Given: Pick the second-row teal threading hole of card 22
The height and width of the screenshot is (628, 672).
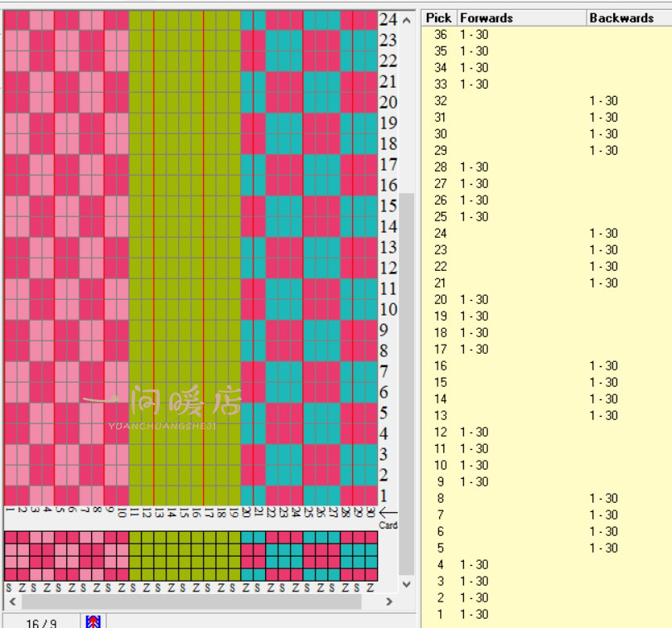Looking at the screenshot, I should tap(272, 549).
